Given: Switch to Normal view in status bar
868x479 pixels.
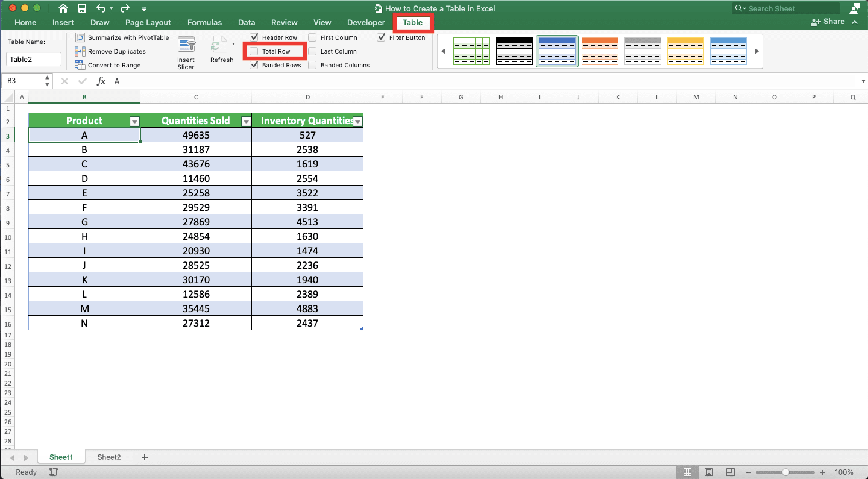Looking at the screenshot, I should [x=688, y=472].
